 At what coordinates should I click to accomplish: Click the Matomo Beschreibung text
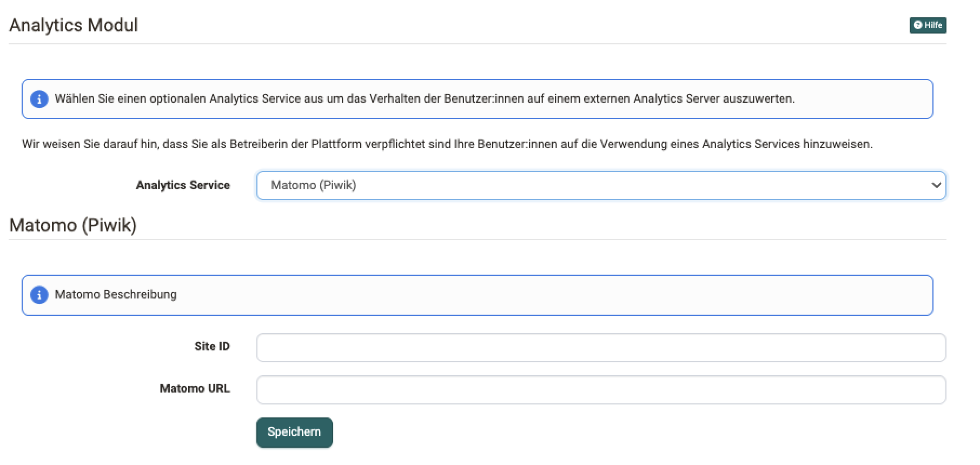[x=116, y=295]
